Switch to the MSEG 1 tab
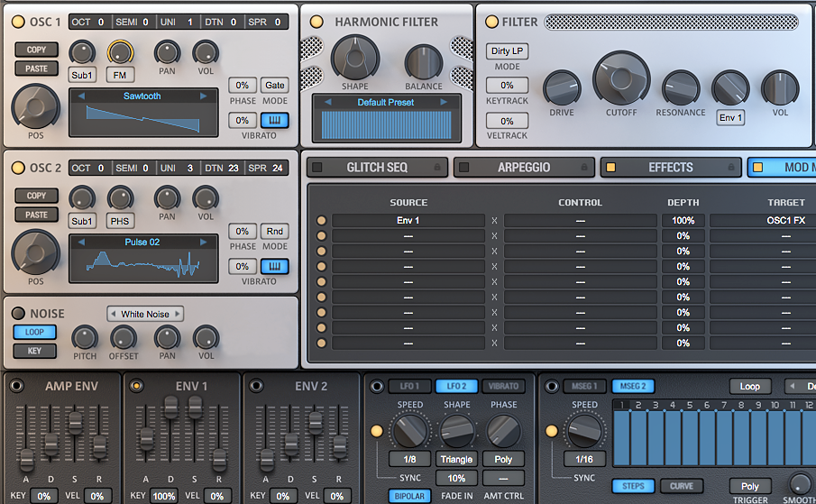The width and height of the screenshot is (816, 504). point(584,386)
